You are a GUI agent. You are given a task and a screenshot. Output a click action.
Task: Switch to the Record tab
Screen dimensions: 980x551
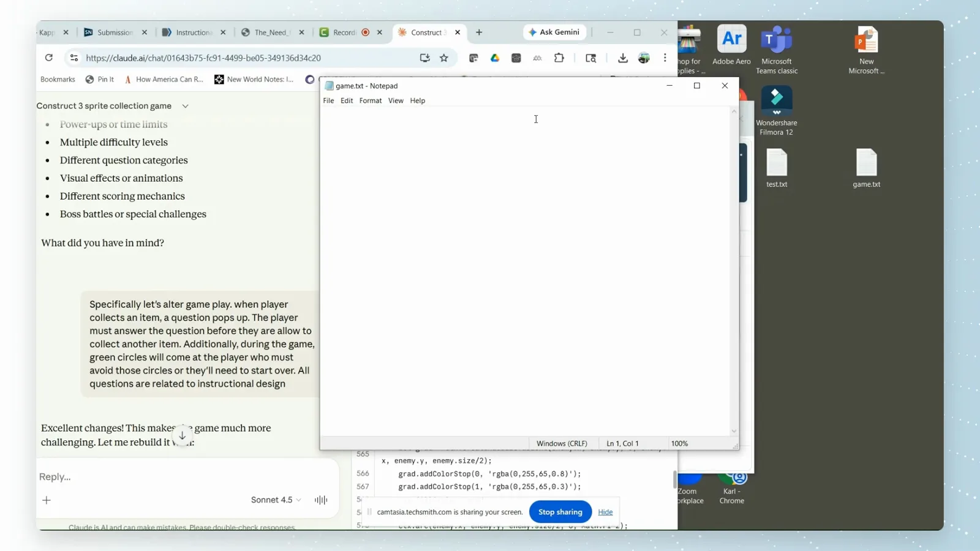coord(350,32)
